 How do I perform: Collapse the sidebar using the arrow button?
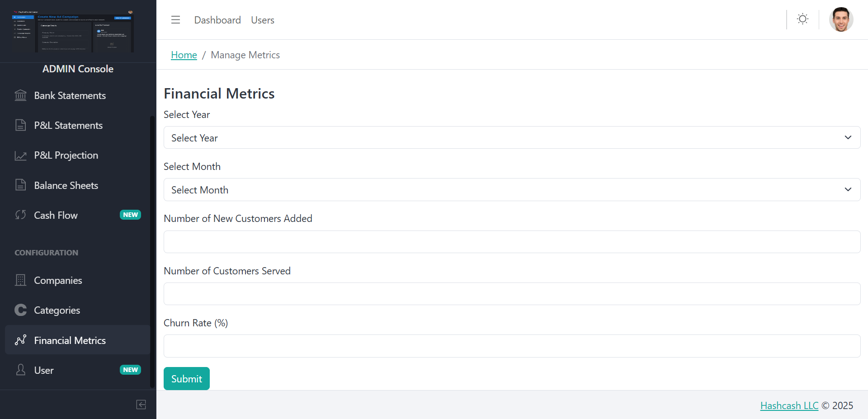click(141, 405)
